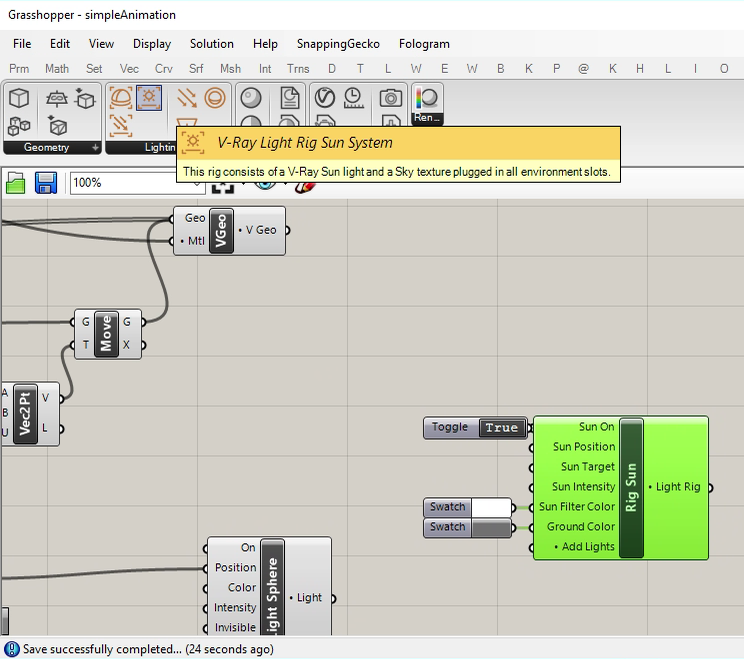
Task: Select the highlighted Light Rig Sun System icon
Action: coord(149,98)
